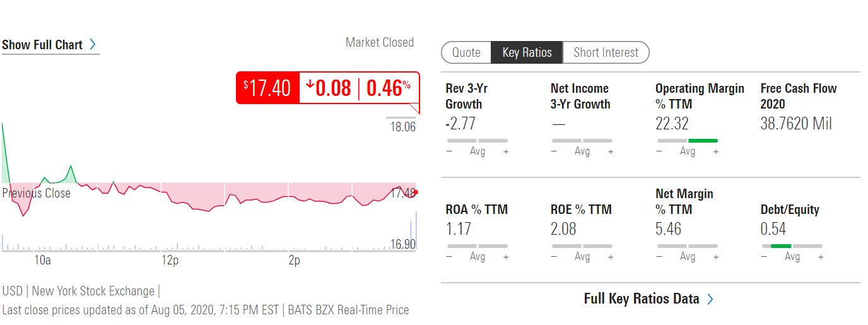Open Full Key Ratios Data link
This screenshot has height=325, width=868.
(x=642, y=299)
